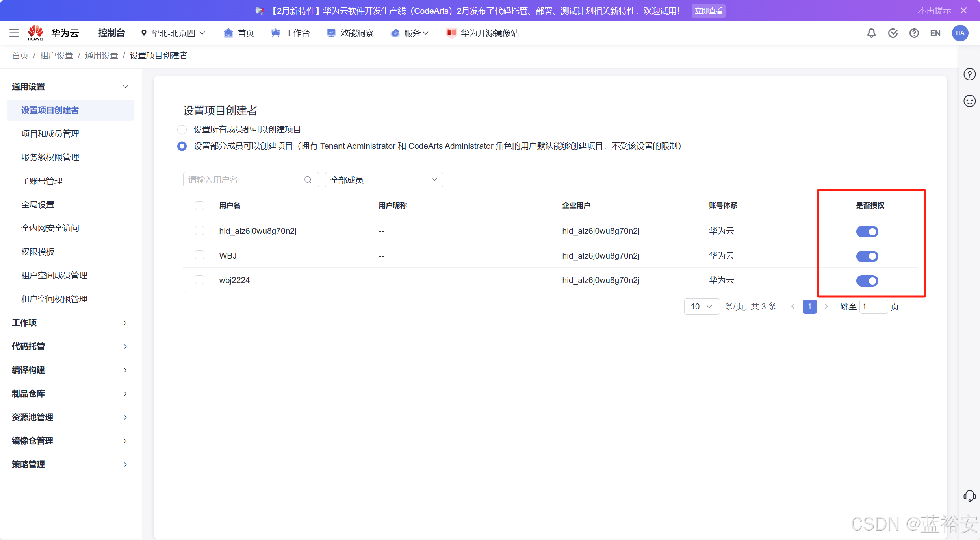Open the customer service headset icon
980x540 pixels.
click(x=969, y=496)
